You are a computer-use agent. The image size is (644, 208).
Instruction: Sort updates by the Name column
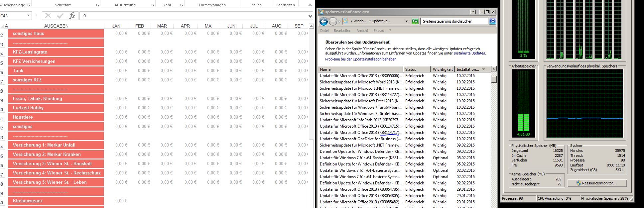point(360,69)
